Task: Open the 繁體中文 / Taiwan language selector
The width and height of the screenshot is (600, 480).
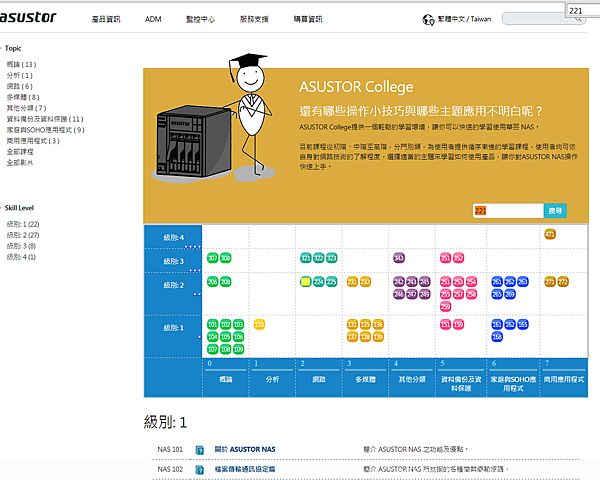Action: pos(464,19)
